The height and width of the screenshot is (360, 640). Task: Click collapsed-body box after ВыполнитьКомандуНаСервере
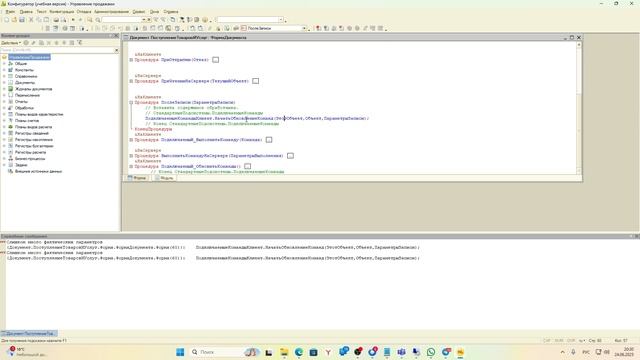click(290, 156)
